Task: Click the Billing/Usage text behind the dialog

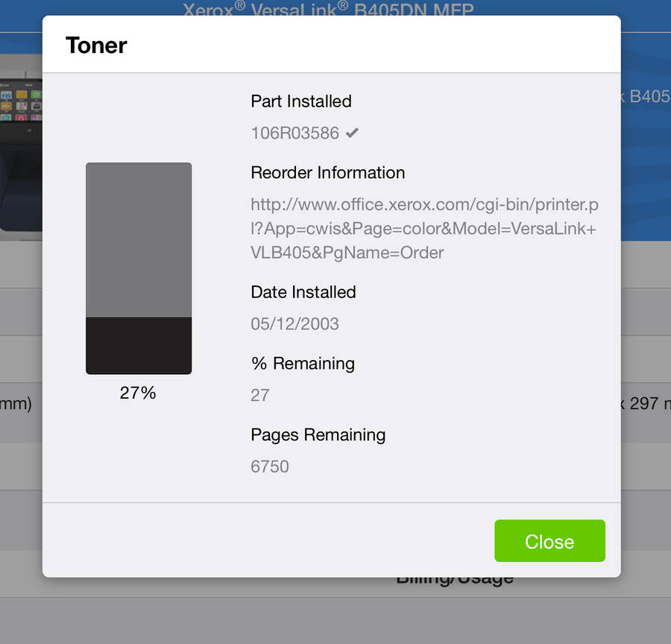Action: (x=455, y=581)
